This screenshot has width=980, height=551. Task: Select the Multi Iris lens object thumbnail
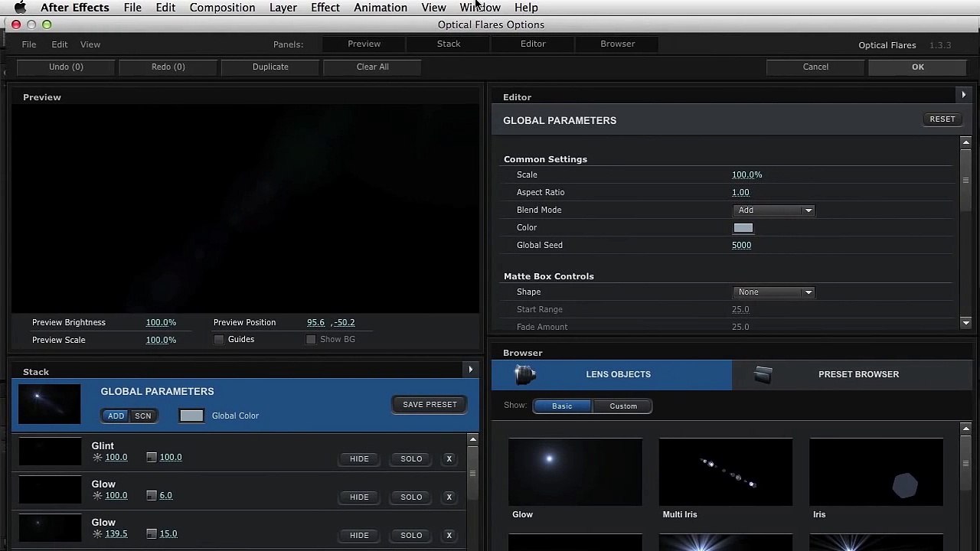[726, 471]
